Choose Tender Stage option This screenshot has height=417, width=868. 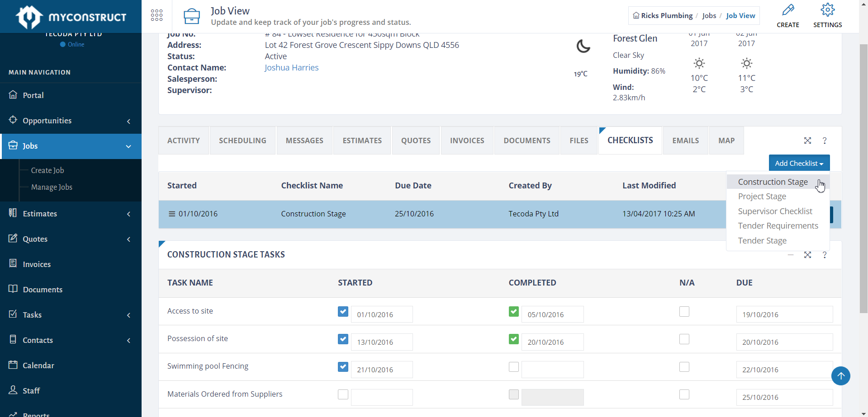pyautogui.click(x=778, y=240)
